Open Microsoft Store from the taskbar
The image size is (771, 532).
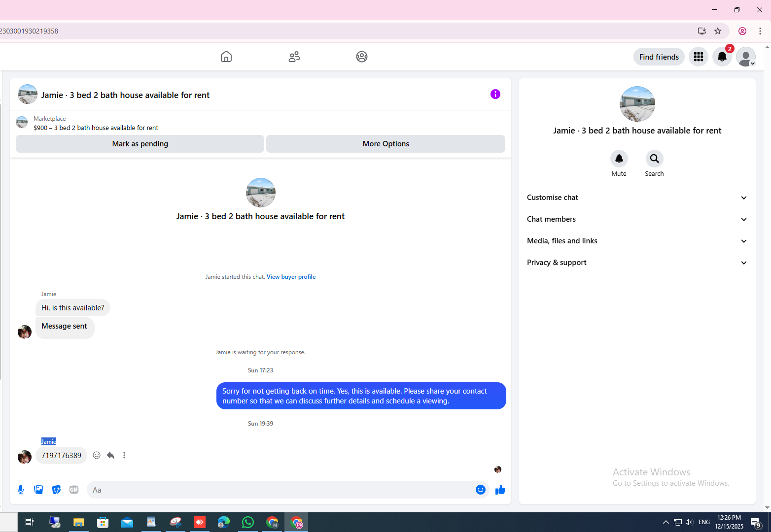(103, 522)
